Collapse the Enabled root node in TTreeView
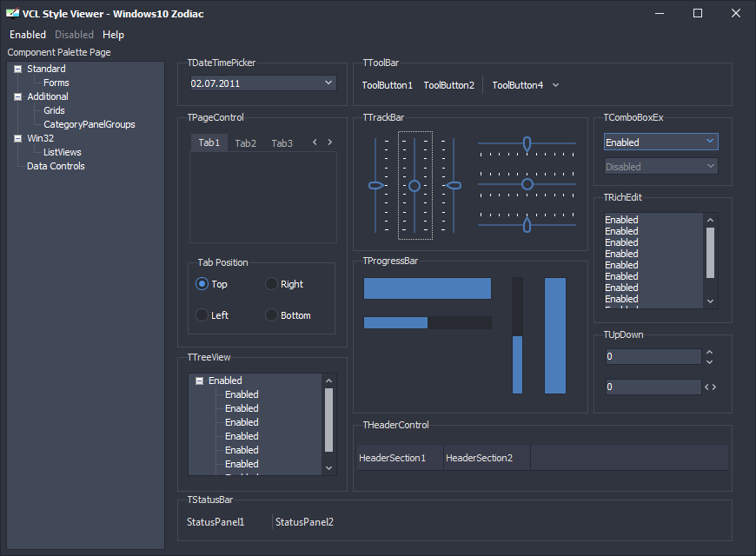Screen dimensions: 756x556 pos(199,381)
